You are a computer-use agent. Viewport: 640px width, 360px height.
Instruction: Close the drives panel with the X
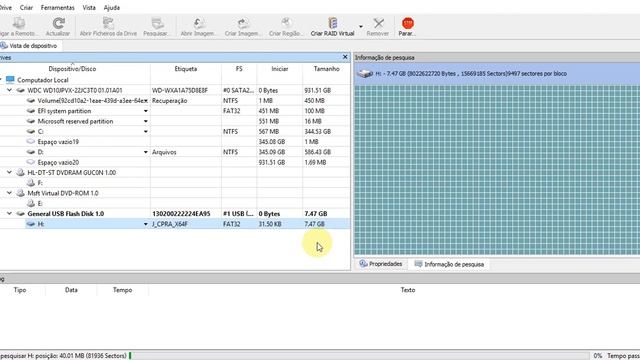click(x=345, y=57)
